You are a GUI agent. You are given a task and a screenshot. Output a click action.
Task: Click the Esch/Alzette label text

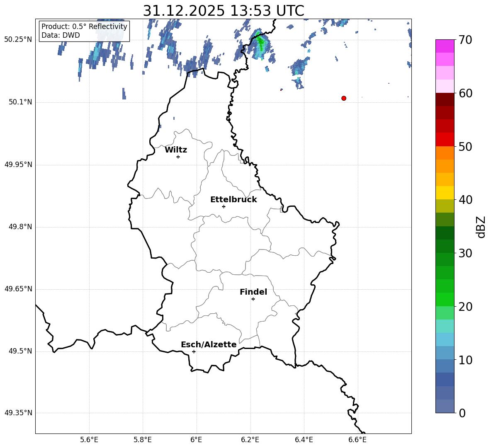(209, 345)
